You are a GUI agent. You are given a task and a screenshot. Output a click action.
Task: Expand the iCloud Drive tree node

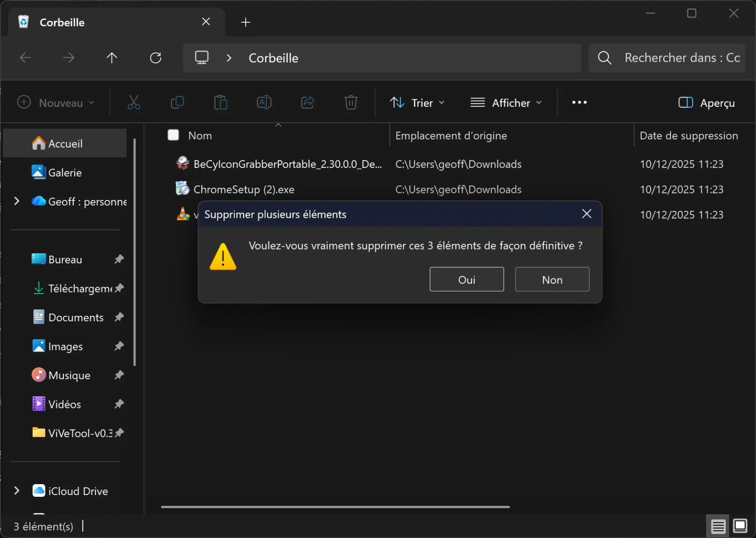pyautogui.click(x=17, y=491)
